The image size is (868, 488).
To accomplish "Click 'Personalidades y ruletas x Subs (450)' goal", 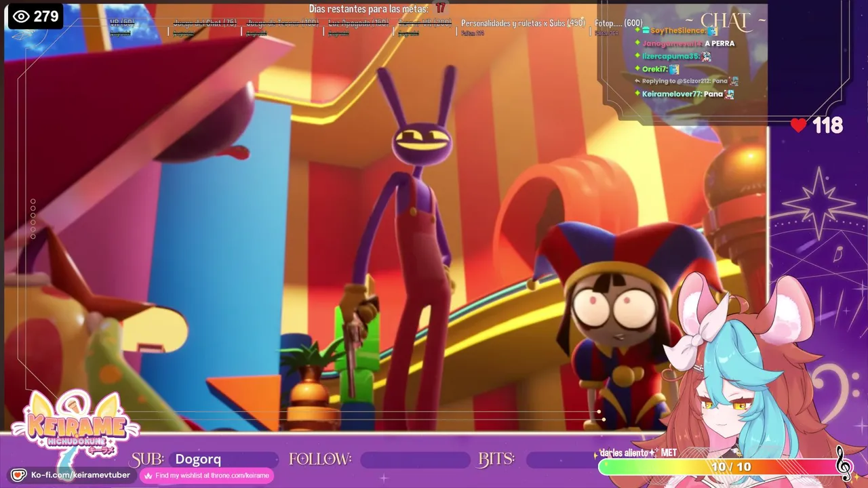I will pos(523,23).
